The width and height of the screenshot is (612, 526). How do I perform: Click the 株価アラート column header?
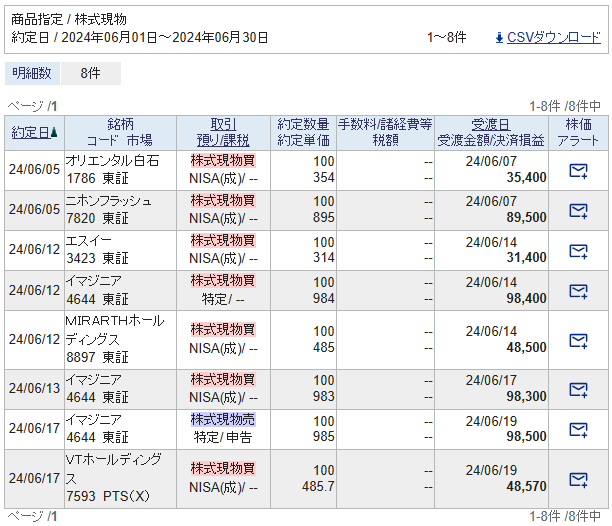point(578,133)
